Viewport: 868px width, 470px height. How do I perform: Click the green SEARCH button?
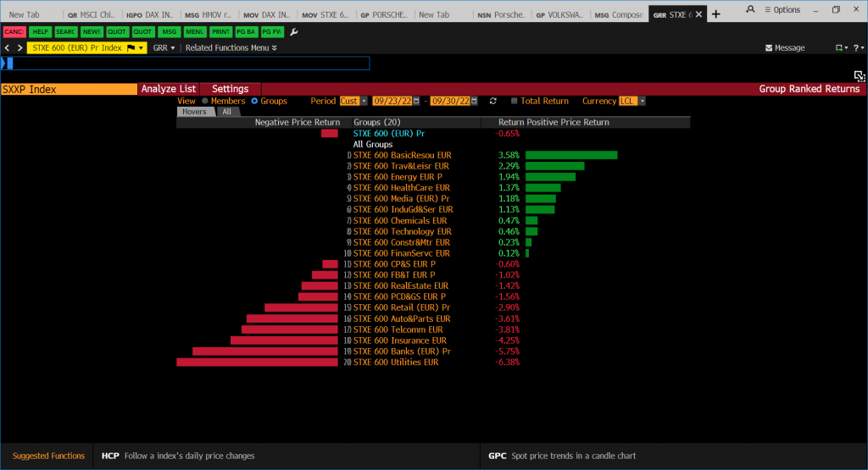tap(65, 32)
